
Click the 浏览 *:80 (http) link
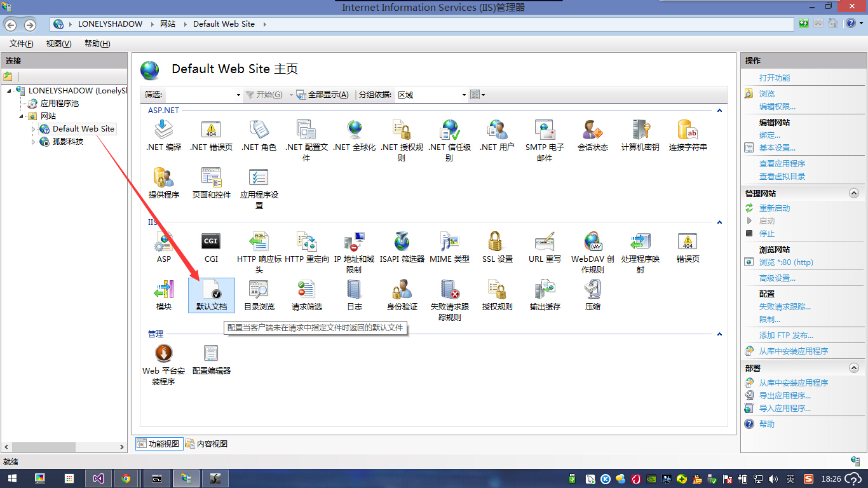(786, 262)
